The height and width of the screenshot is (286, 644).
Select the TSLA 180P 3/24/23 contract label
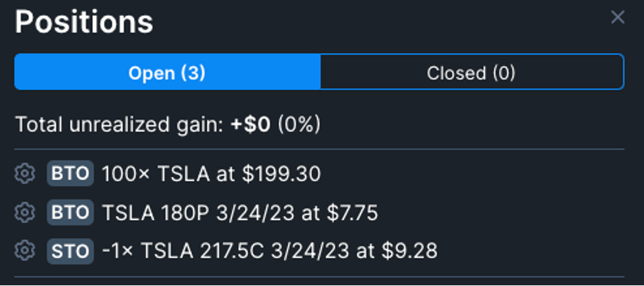[198, 212]
